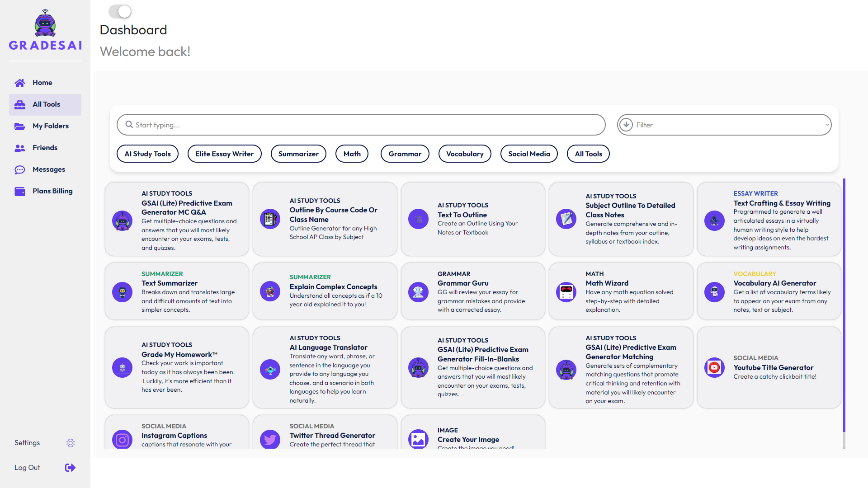Click the down-arrow circle in Filter box
The width and height of the screenshot is (868, 488).
click(626, 125)
